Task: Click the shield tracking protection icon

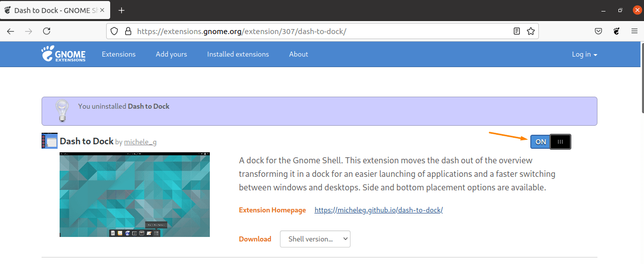Action: pyautogui.click(x=114, y=31)
